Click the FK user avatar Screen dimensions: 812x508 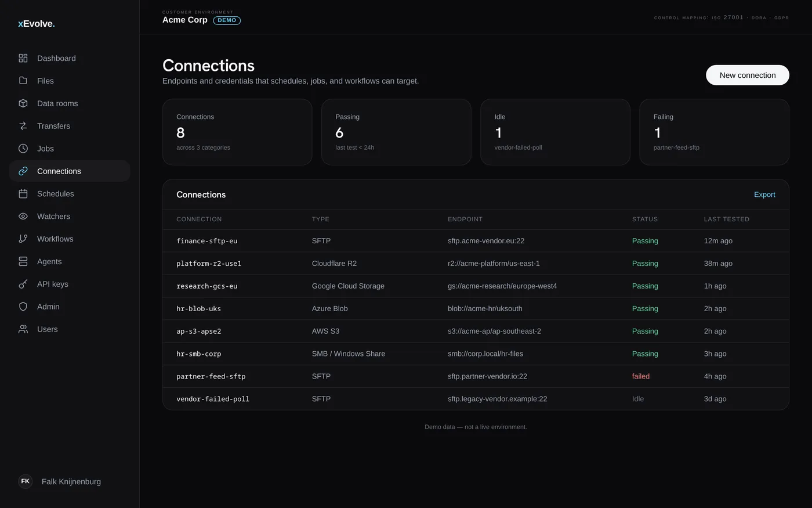pyautogui.click(x=26, y=481)
